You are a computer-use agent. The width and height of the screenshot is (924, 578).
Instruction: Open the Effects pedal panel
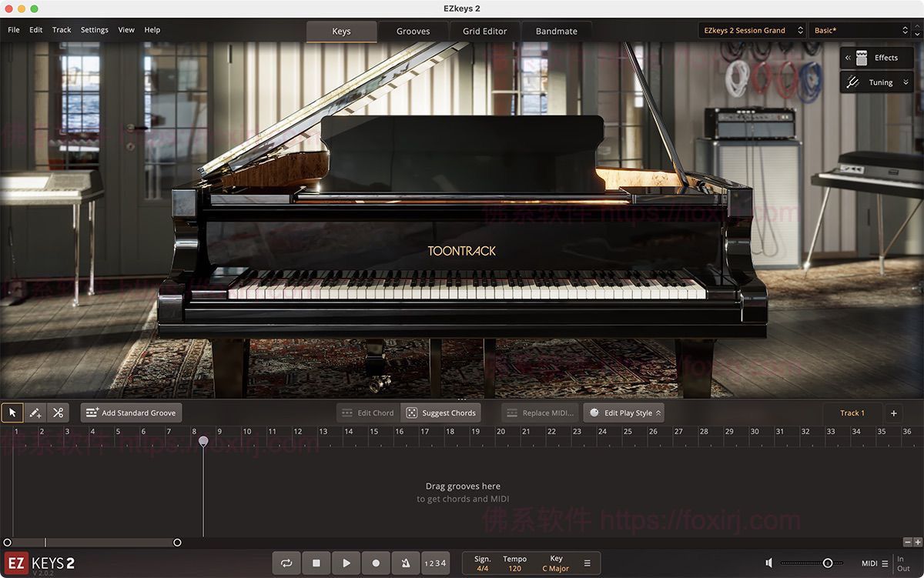click(877, 57)
